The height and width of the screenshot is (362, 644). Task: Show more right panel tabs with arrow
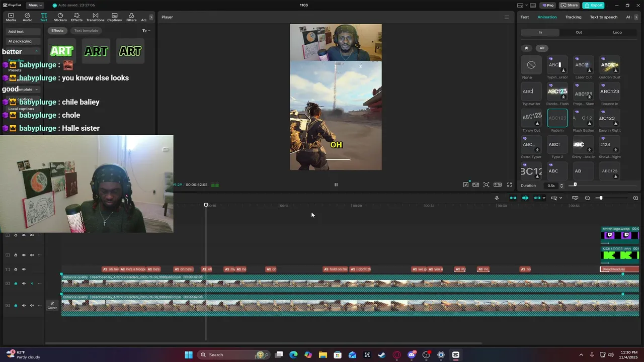(x=636, y=17)
